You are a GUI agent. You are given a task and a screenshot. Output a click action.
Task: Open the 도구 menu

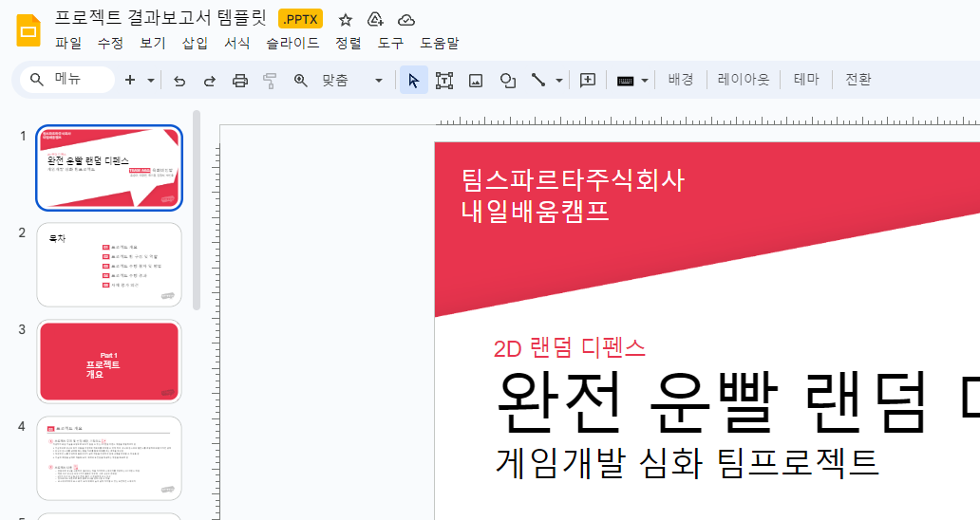pos(390,43)
